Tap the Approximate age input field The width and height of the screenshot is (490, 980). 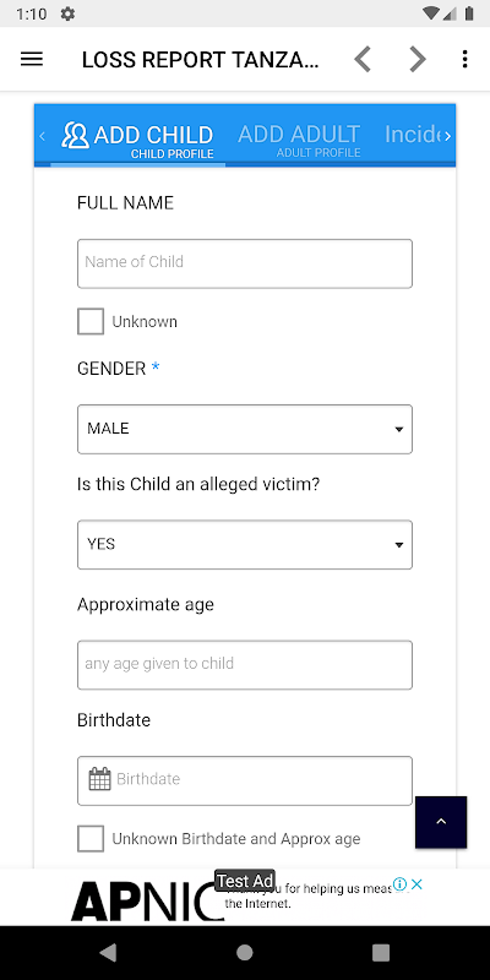[x=245, y=664]
